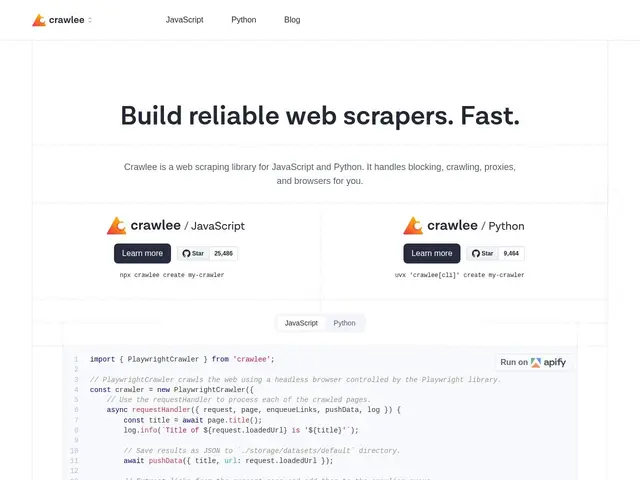Click the async requestHandler code line
The height and width of the screenshot is (480, 640).
point(253,410)
